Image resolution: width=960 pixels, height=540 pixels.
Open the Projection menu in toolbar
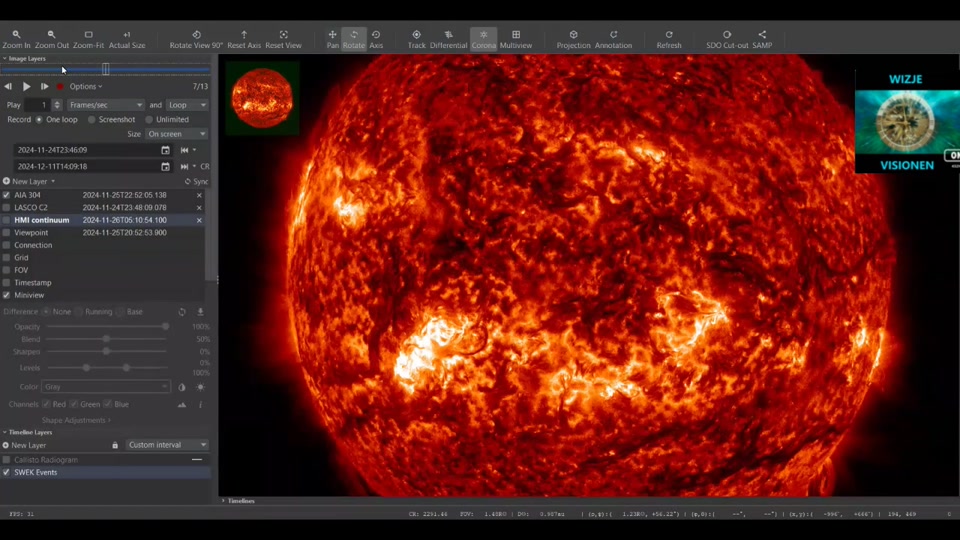(573, 39)
